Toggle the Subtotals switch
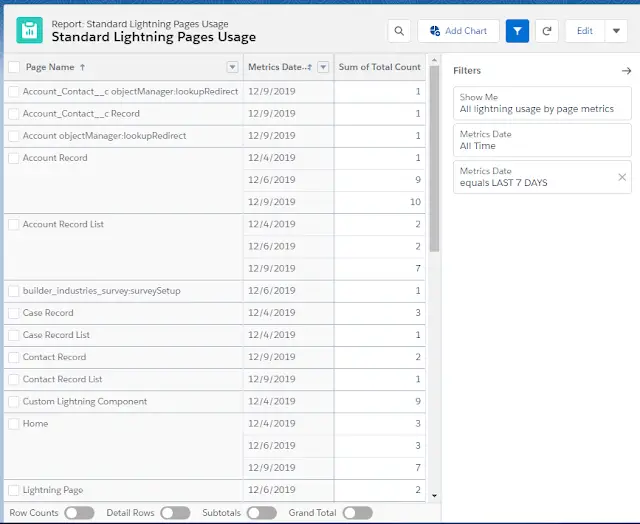The height and width of the screenshot is (524, 640). [262, 513]
